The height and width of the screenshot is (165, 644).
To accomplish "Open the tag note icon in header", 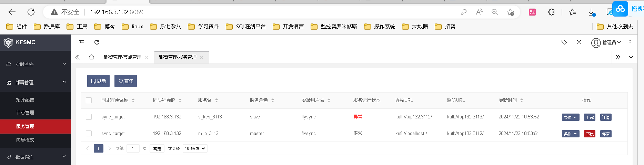I will pyautogui.click(x=564, y=42).
